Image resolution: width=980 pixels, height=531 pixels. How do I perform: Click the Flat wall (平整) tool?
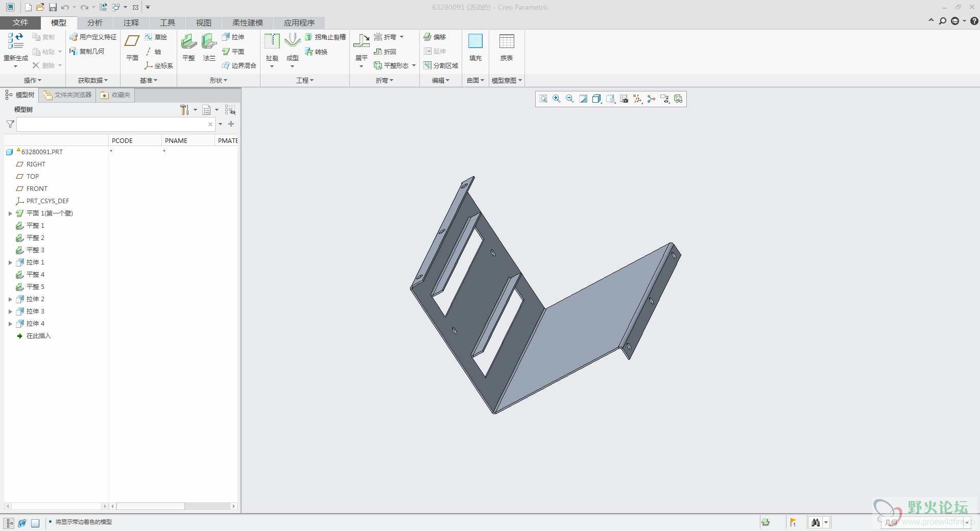click(188, 47)
